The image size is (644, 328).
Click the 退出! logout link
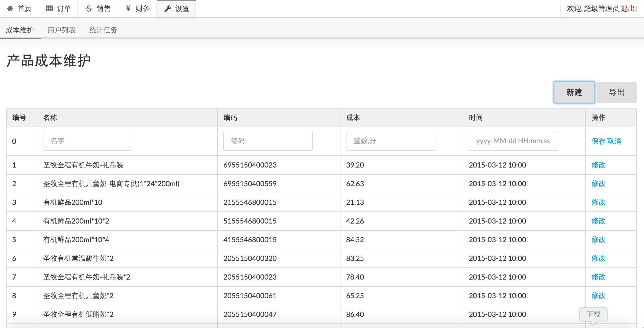click(629, 9)
